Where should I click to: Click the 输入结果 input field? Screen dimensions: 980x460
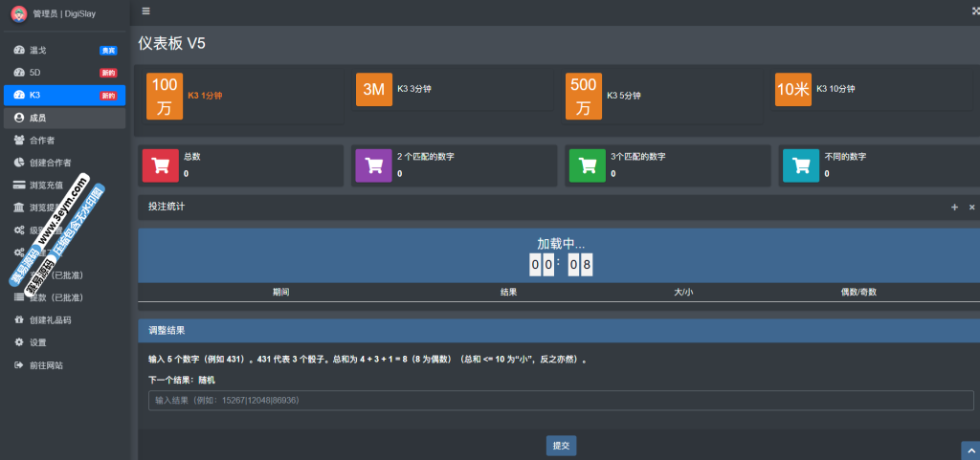pos(560,400)
